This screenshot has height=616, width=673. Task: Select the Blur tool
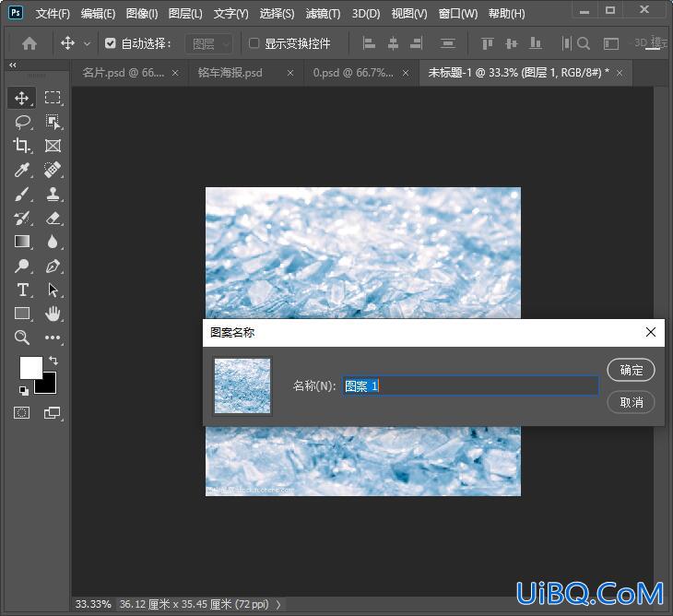[x=53, y=242]
